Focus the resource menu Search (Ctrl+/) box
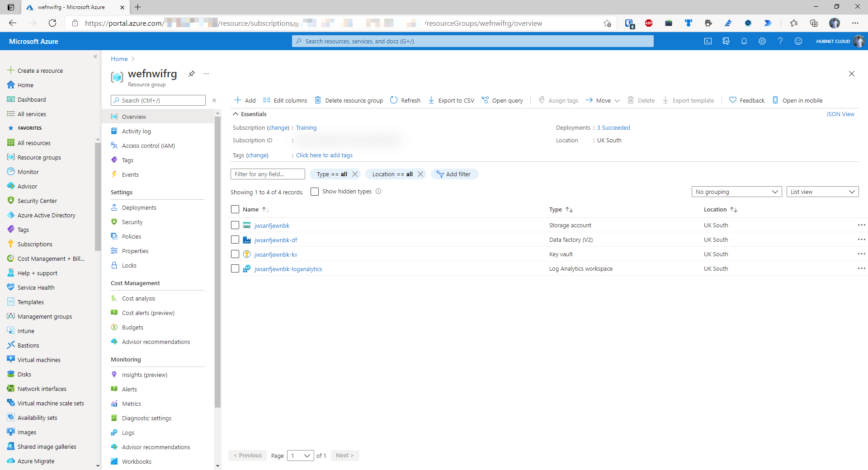The height and width of the screenshot is (470, 868). point(158,100)
